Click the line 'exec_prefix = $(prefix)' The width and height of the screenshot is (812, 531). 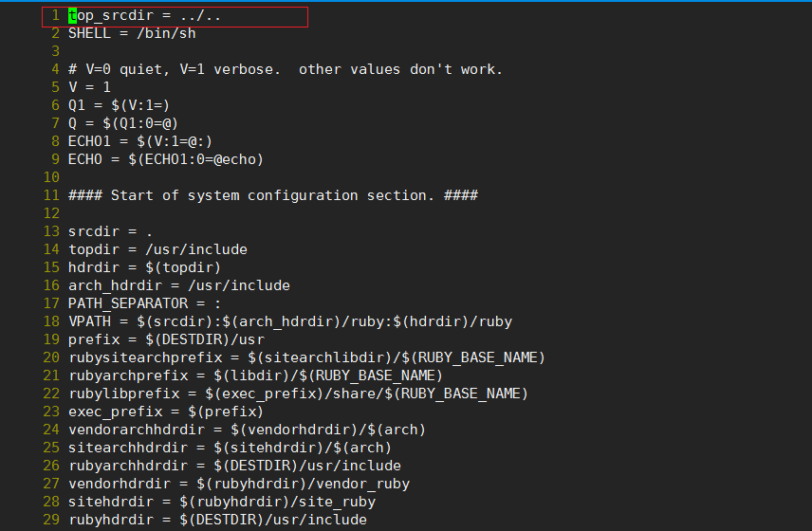coord(166,412)
